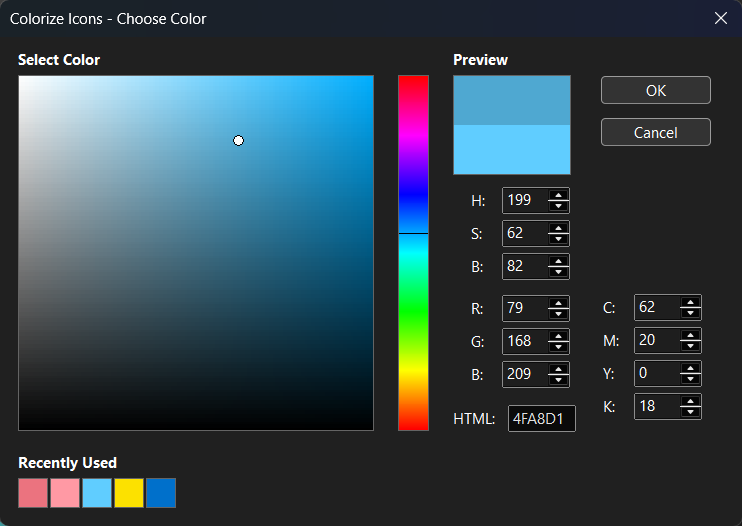This screenshot has width=742, height=526.
Task: Click the HTML hex field 4FA8D1
Action: click(541, 419)
